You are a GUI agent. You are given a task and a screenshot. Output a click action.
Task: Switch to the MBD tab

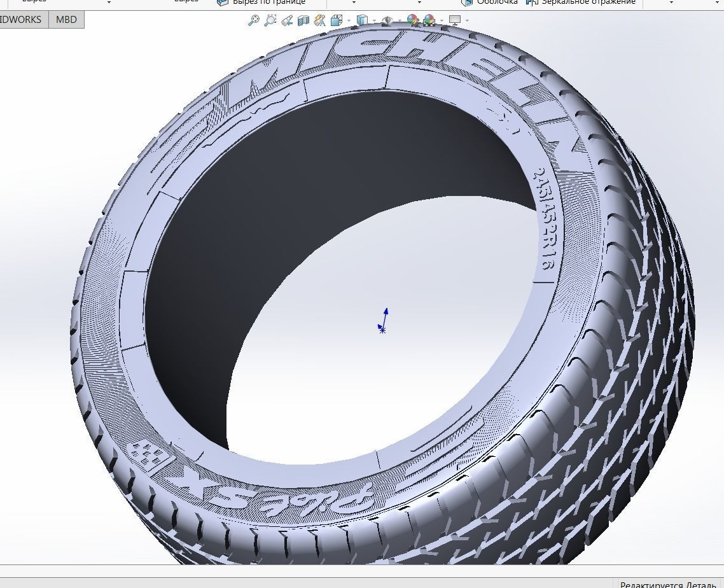point(66,19)
